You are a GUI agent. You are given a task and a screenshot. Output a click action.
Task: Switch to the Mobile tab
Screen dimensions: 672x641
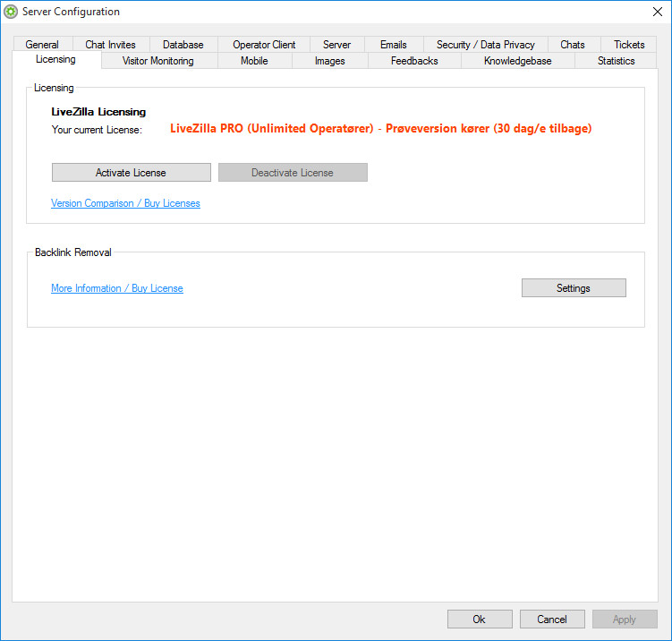tap(254, 61)
